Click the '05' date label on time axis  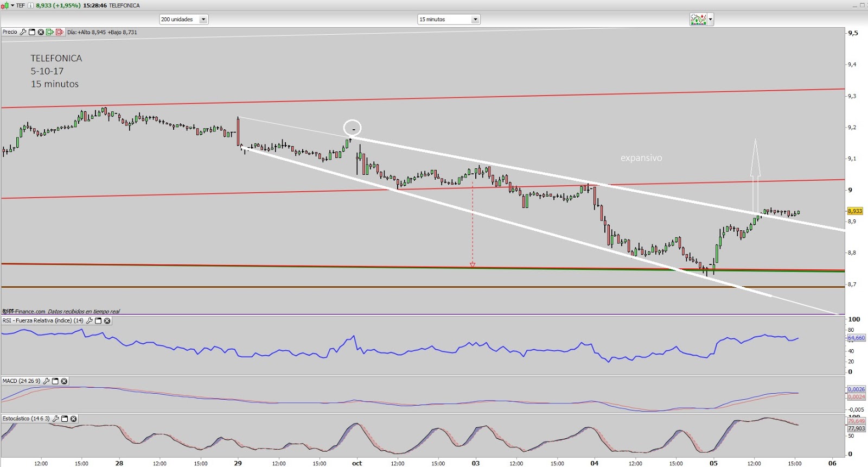713,463
